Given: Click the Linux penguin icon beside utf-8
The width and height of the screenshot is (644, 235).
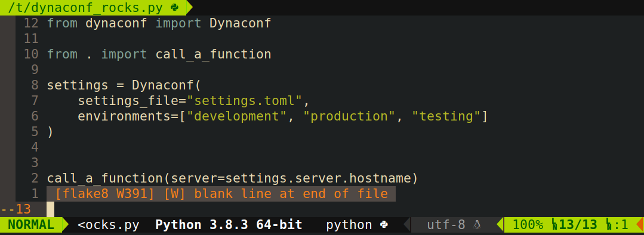Looking at the screenshot, I should 477,225.
